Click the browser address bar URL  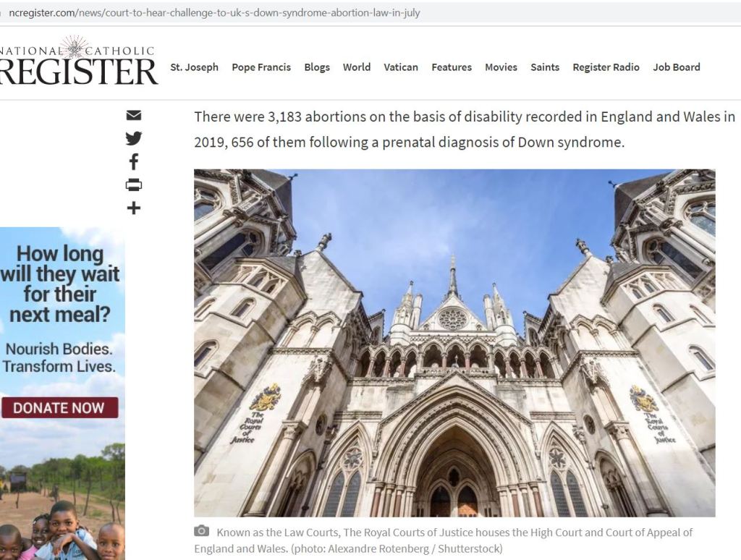point(214,13)
